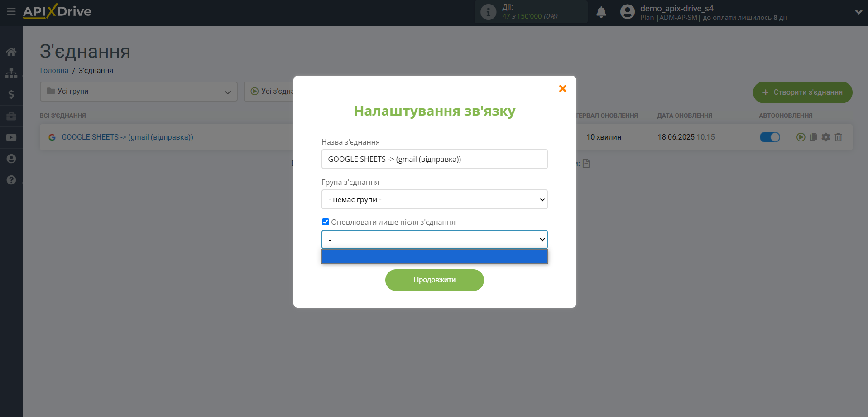Open connection settings gear icon
Image resolution: width=868 pixels, height=417 pixels.
(x=826, y=137)
